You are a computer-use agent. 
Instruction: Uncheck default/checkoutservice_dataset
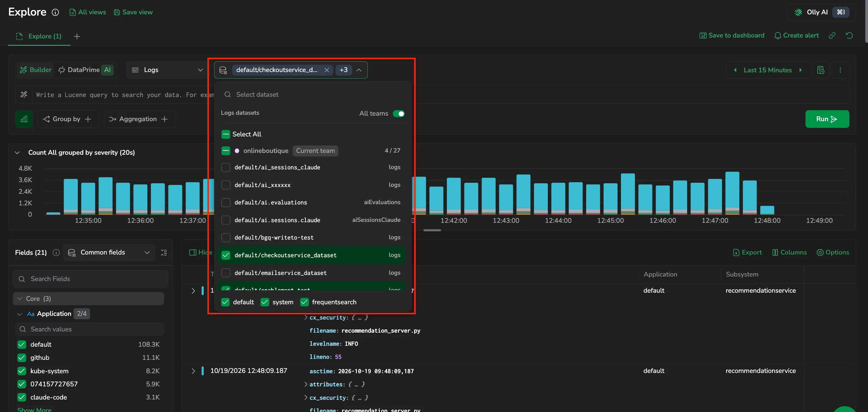(x=225, y=255)
